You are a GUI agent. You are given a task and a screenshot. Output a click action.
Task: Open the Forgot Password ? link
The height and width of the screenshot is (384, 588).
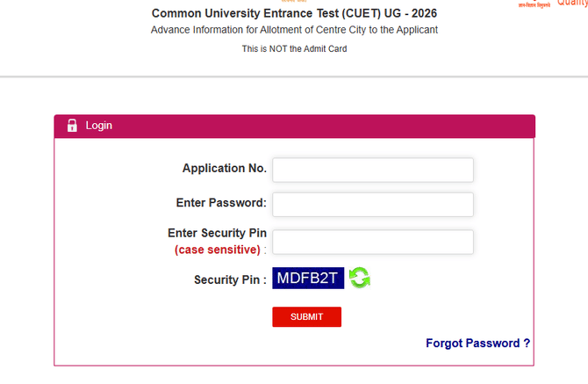click(477, 343)
